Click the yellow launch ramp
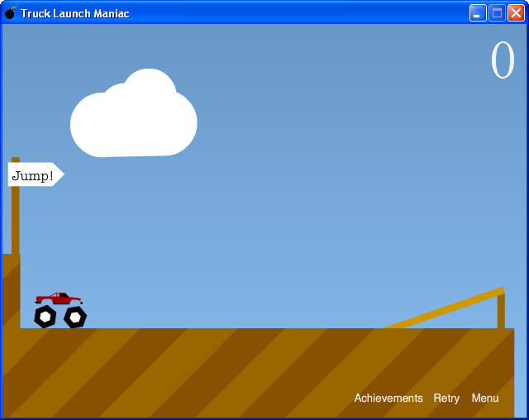Screen dimensions: 529x420 pyautogui.click(x=446, y=308)
